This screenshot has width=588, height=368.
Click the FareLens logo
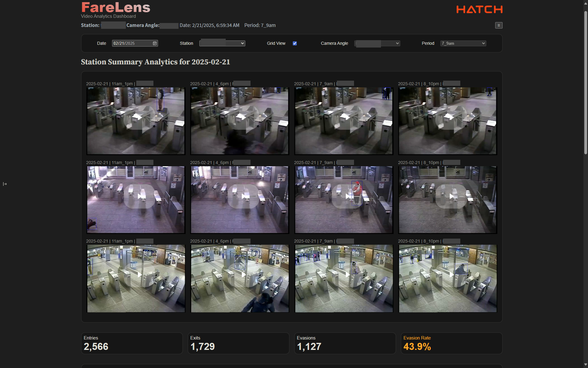[115, 7]
